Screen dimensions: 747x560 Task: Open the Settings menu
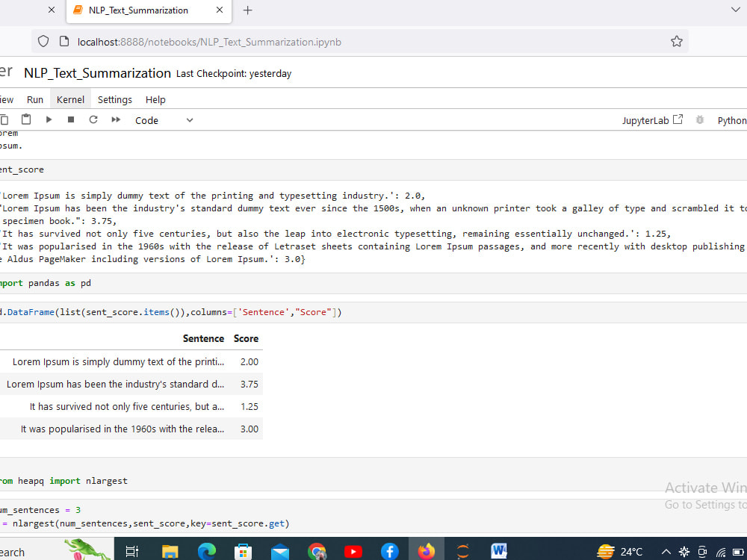click(x=115, y=99)
